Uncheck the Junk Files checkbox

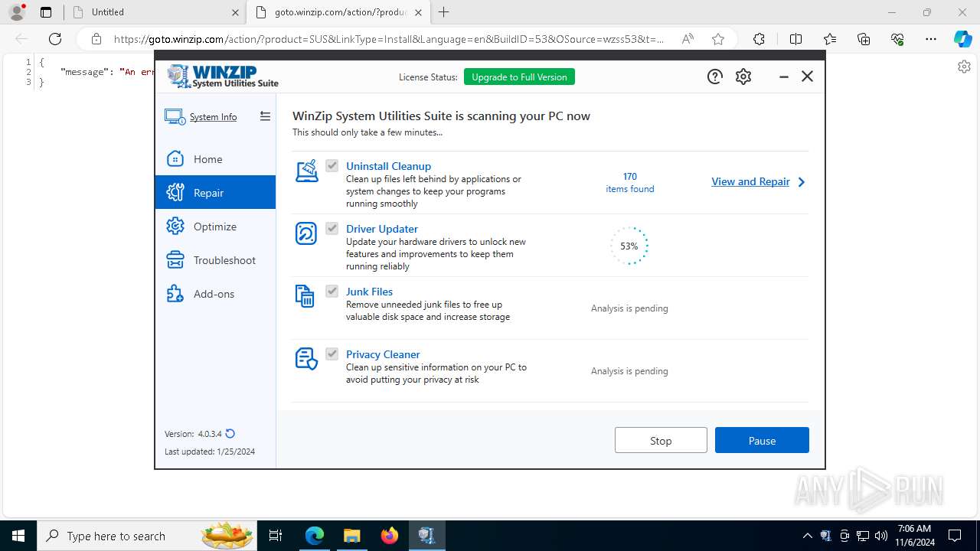(332, 291)
